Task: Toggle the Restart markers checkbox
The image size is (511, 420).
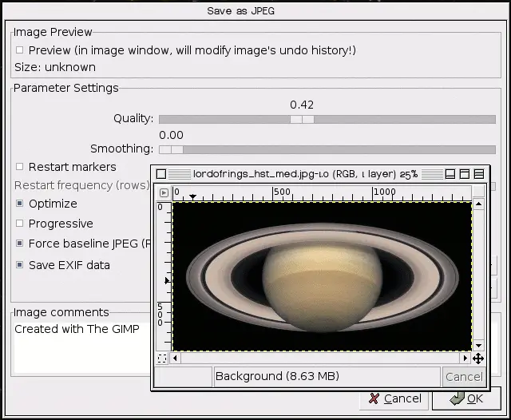Action: pos(20,167)
